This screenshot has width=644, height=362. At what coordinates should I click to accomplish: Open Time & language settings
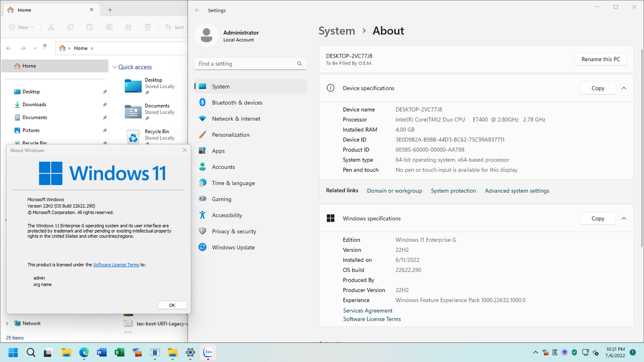click(251, 183)
